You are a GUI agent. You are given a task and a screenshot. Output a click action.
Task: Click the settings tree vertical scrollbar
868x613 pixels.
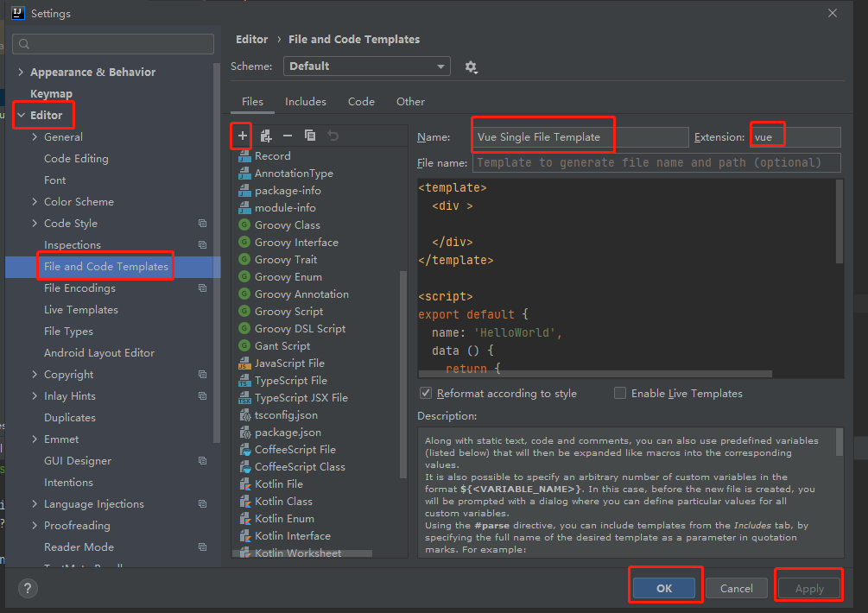217,253
